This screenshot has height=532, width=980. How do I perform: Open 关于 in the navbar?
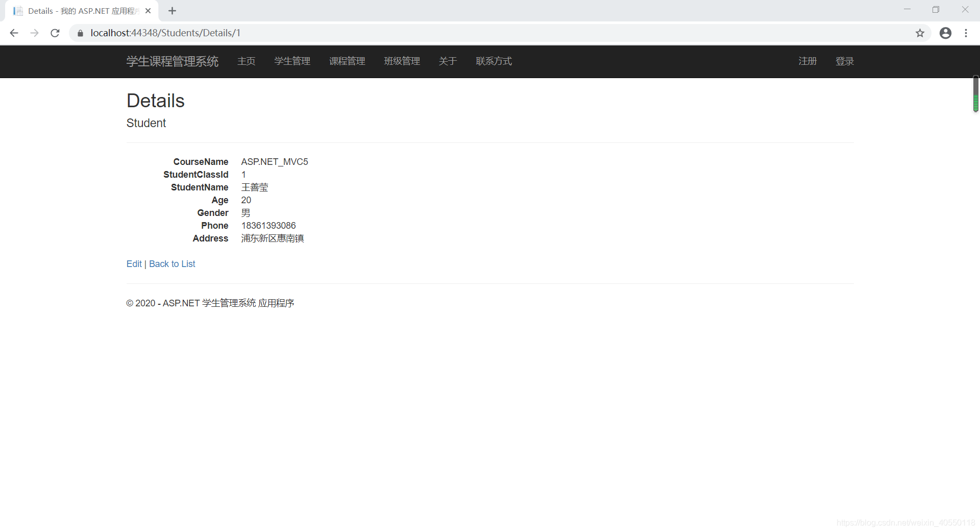pyautogui.click(x=448, y=61)
